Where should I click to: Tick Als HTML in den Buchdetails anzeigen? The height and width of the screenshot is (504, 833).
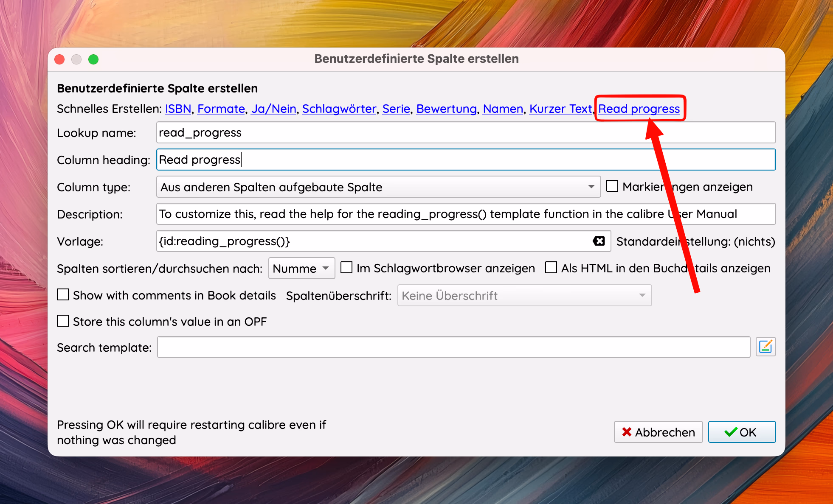pos(551,268)
